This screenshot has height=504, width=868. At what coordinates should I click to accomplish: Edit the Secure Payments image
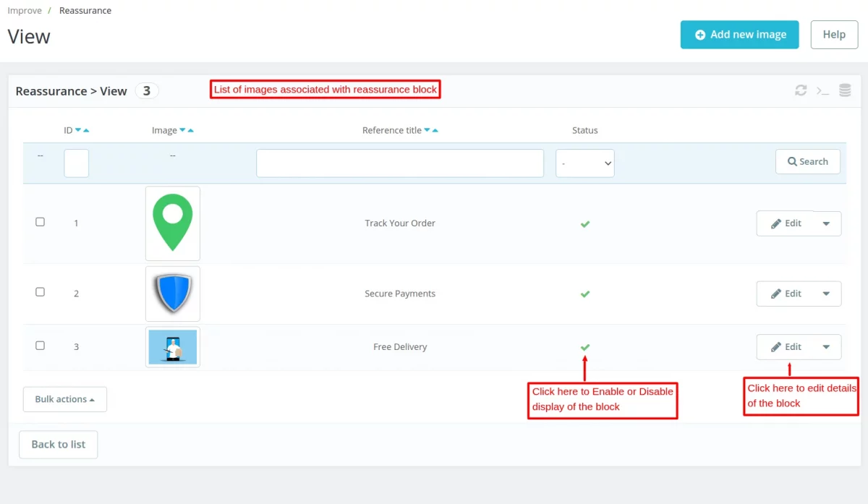click(786, 294)
